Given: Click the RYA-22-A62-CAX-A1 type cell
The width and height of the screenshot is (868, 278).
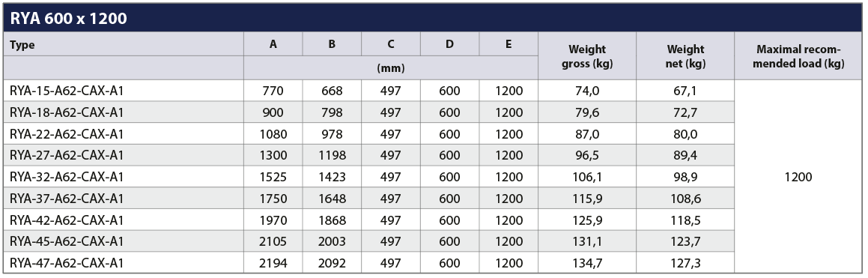Looking at the screenshot, I should 67,134.
